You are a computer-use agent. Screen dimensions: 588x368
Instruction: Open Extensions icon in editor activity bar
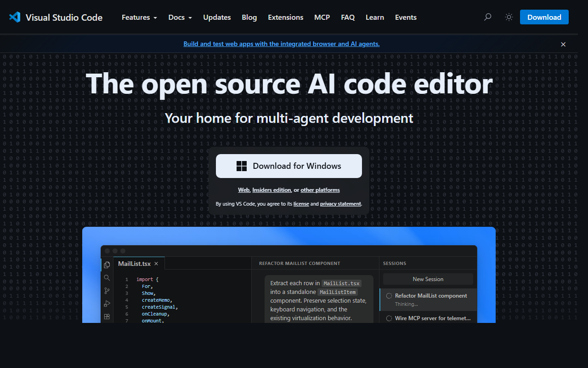point(107,316)
